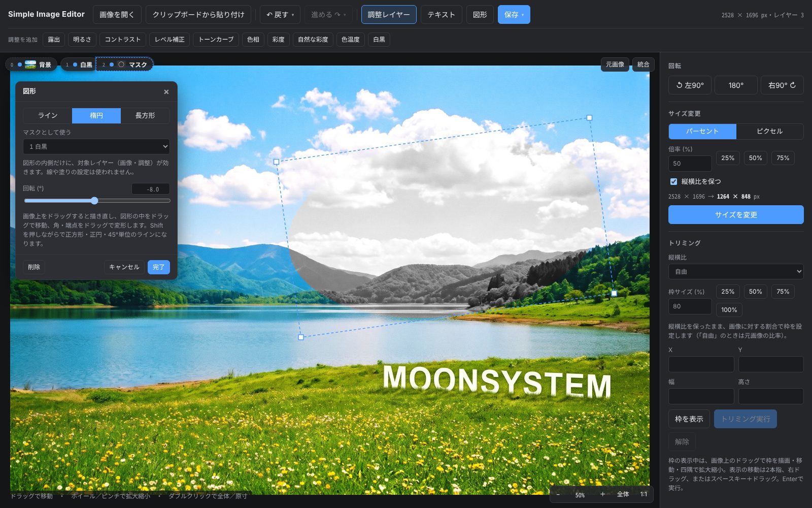Zoom out with the minus icon
The width and height of the screenshot is (812, 508).
558,494
